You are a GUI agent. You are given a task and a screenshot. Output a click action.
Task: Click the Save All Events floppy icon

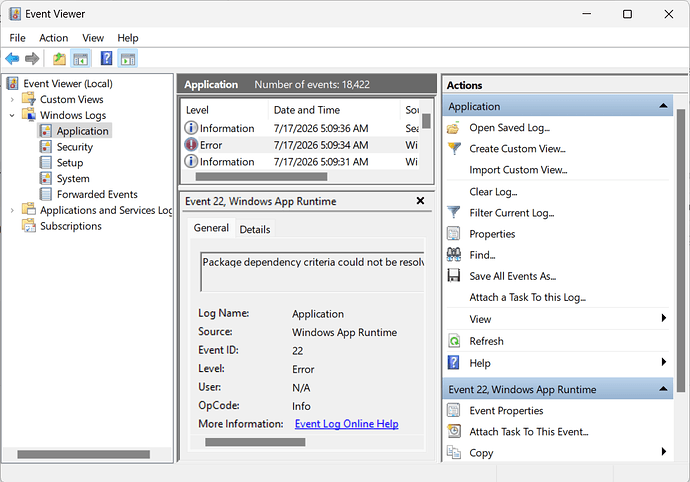[x=454, y=276]
